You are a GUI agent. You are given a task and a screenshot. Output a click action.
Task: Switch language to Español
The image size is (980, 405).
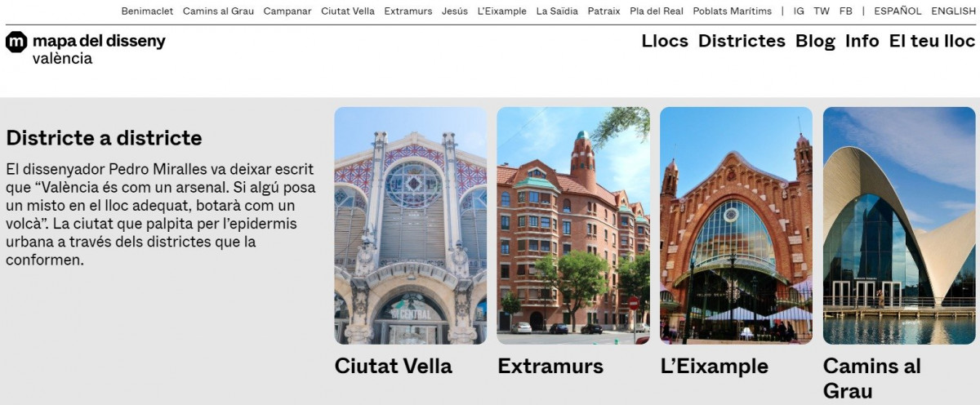click(898, 11)
